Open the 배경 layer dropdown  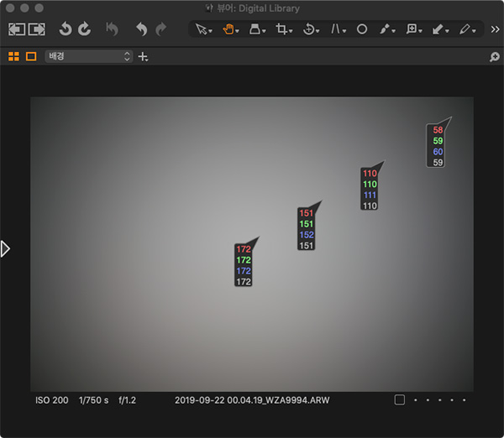point(89,56)
